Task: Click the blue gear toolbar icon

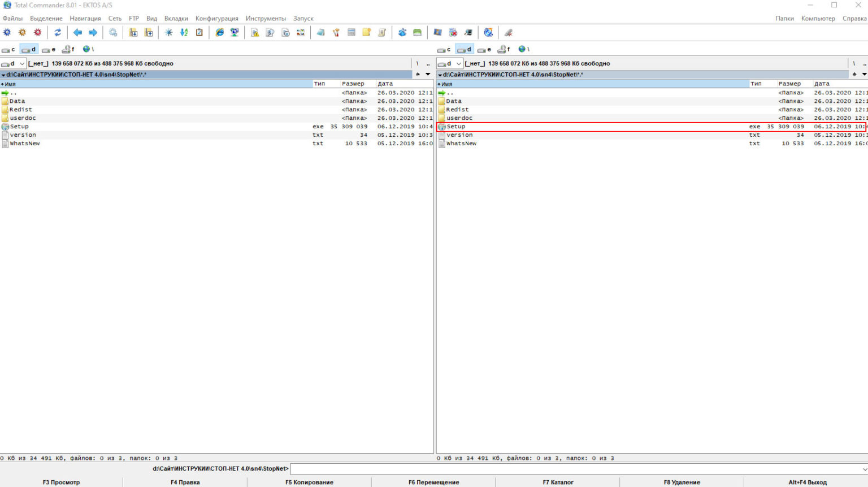Action: coord(7,33)
